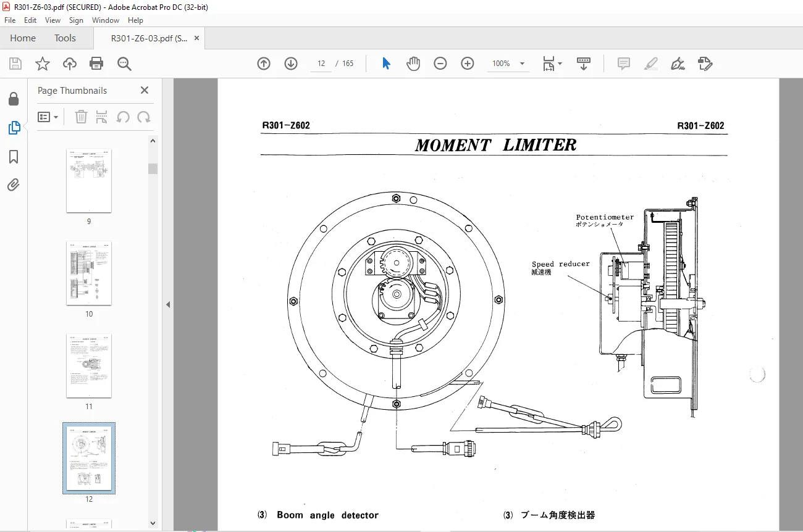Select page 11 thumbnail

click(89, 365)
